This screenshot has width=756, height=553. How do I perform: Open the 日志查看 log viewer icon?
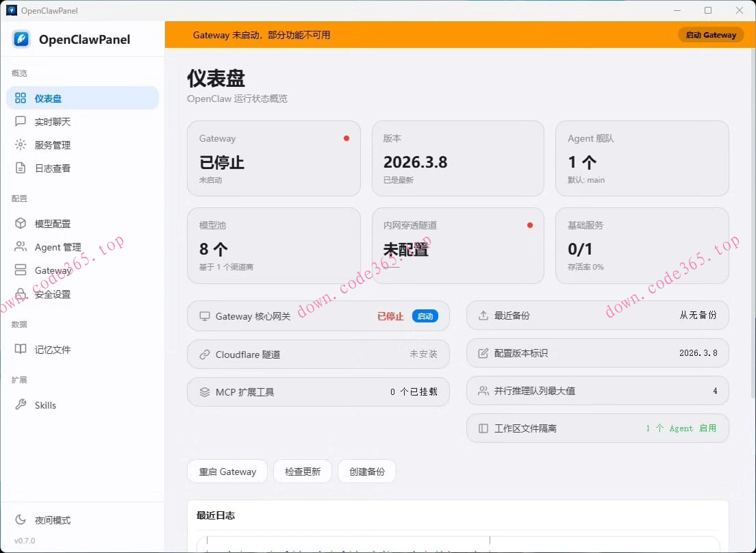point(22,168)
